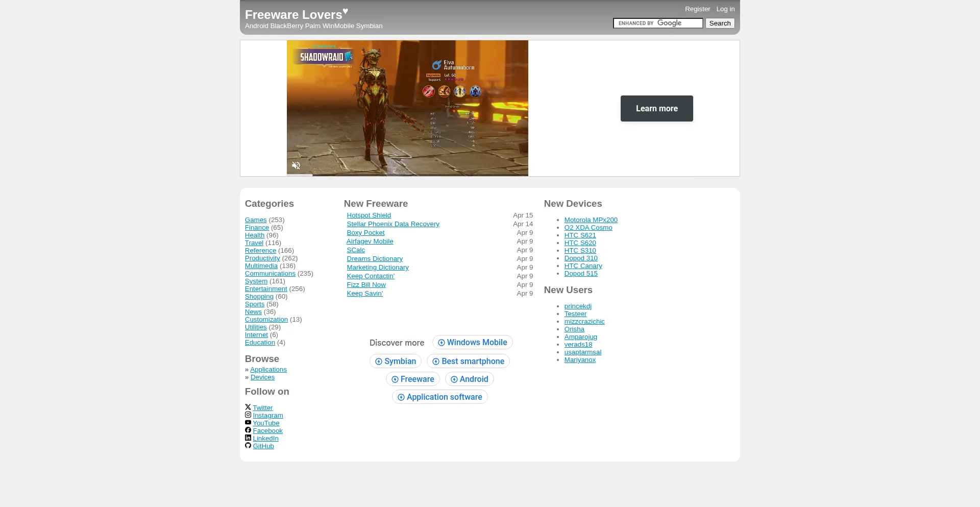Follow on the X (Twitter) icon

pyautogui.click(x=248, y=407)
